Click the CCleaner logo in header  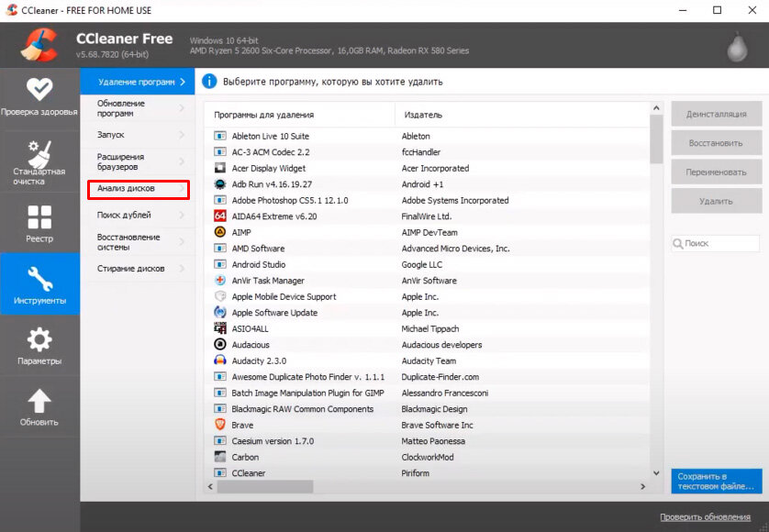pos(39,45)
